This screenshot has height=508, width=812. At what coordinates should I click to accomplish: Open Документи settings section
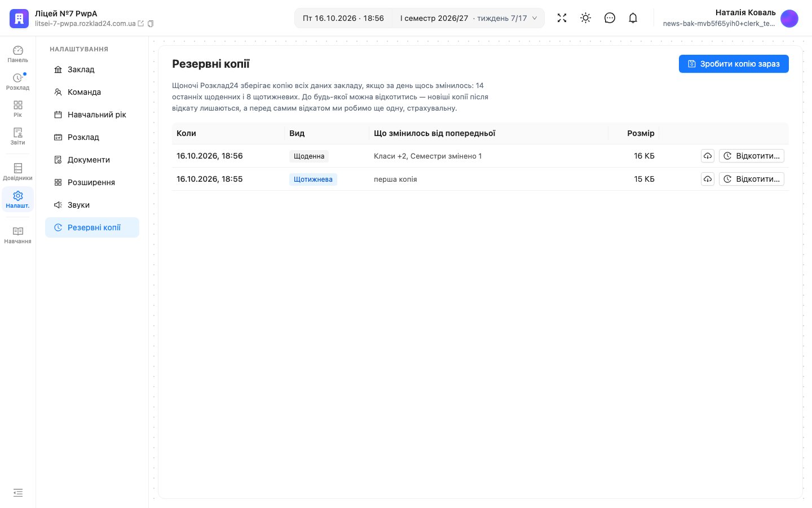pos(92,160)
